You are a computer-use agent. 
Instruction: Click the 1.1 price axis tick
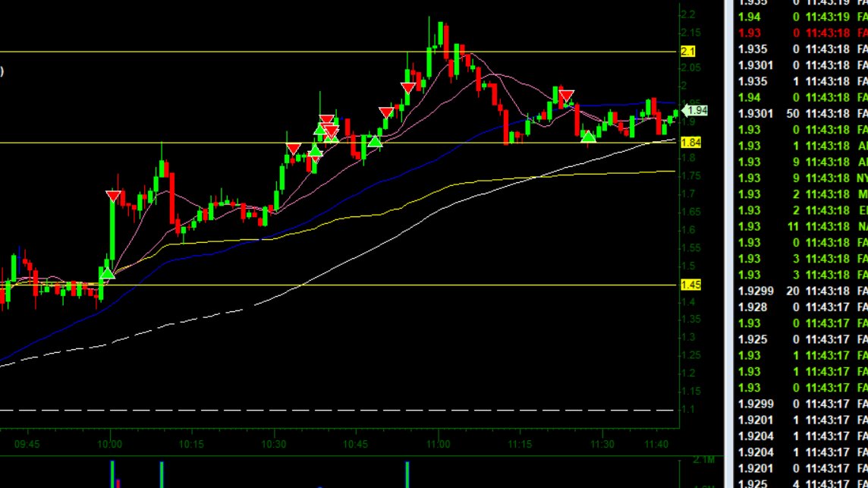687,409
